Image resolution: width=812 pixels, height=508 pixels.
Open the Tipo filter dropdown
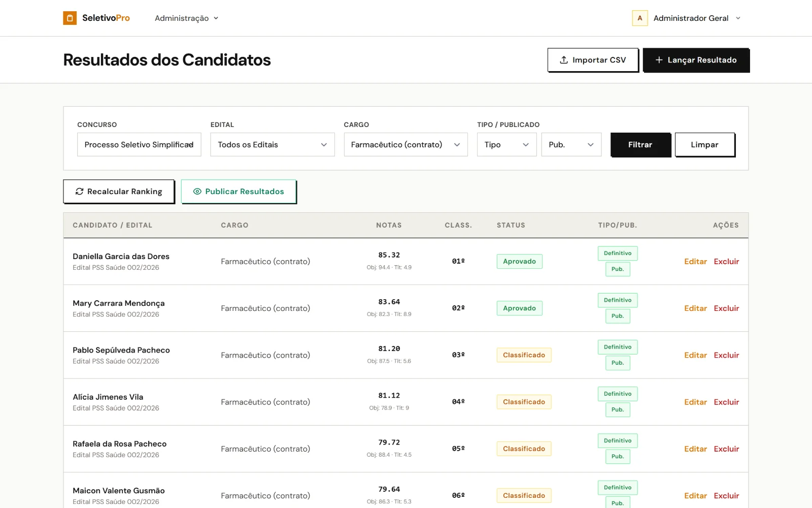[x=506, y=145]
